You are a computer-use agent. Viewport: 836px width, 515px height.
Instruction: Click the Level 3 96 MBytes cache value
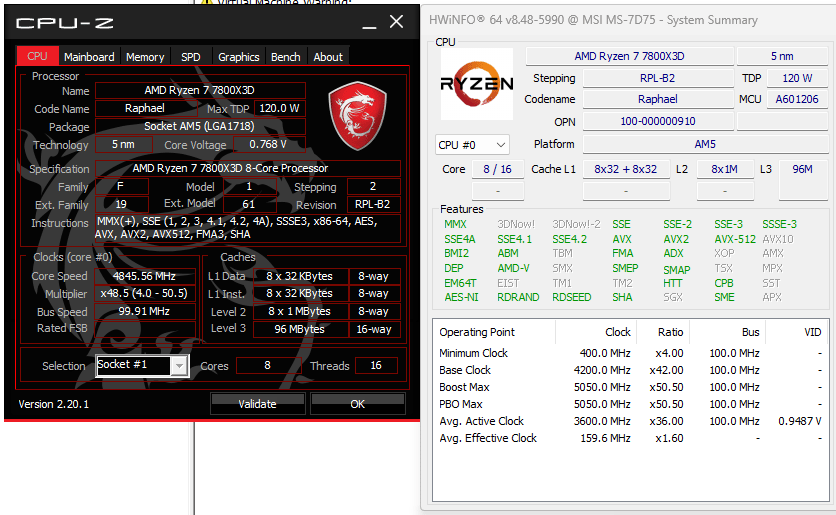coord(300,329)
